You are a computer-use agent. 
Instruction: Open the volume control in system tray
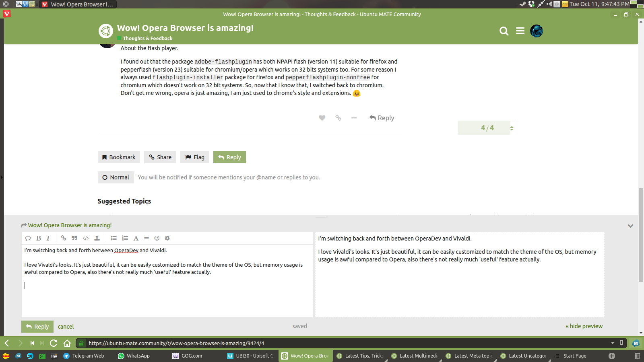click(549, 4)
